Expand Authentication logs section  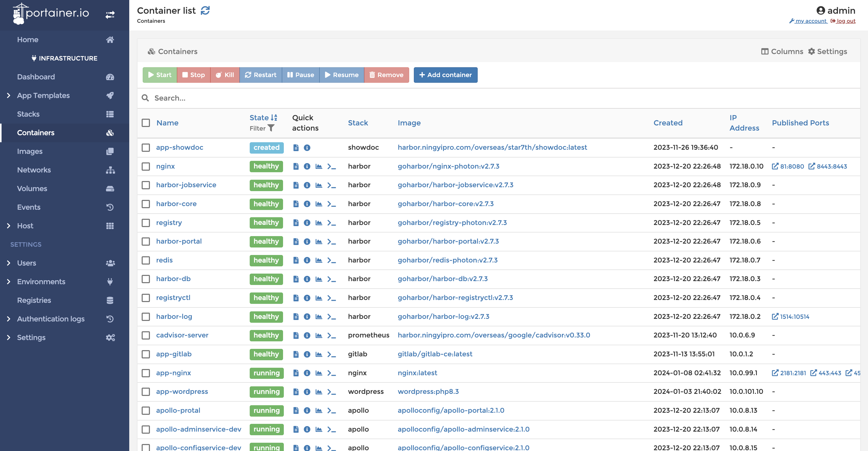pos(9,319)
